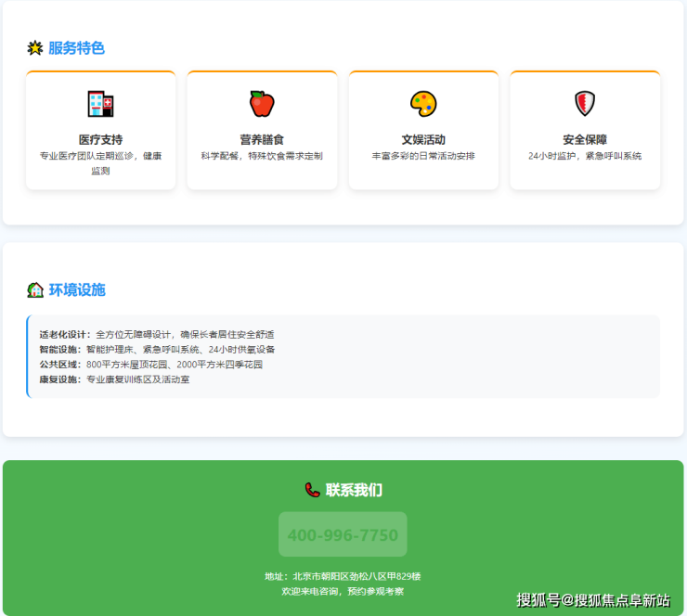Select the 文娱活动 card title
The width and height of the screenshot is (687, 616).
tap(423, 139)
